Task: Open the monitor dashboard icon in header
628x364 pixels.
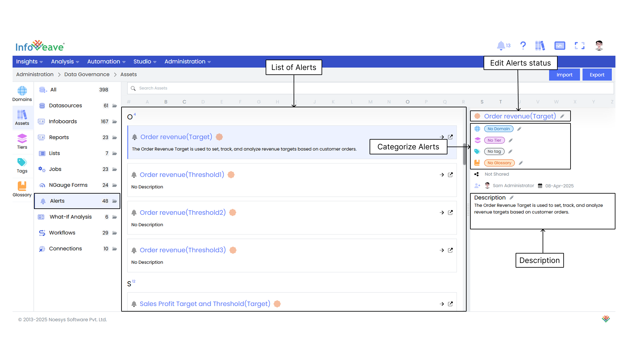Action: point(560,46)
